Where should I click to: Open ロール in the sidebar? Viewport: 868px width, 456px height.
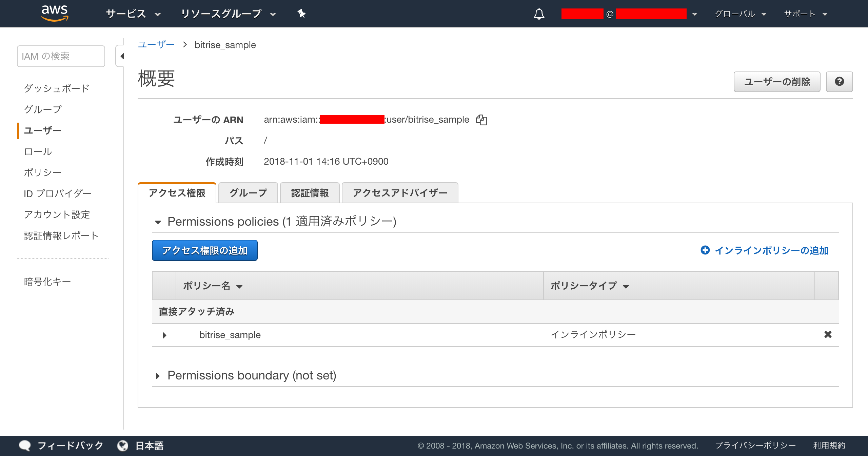tap(38, 151)
